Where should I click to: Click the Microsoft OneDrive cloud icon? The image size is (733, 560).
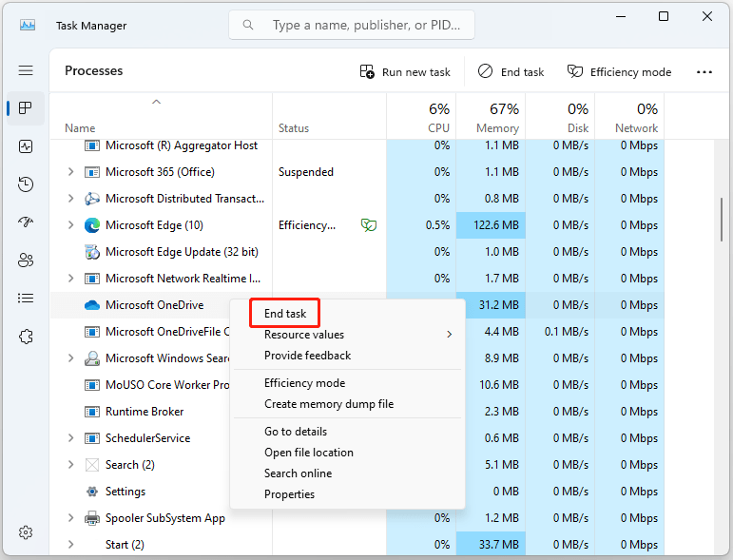click(92, 305)
